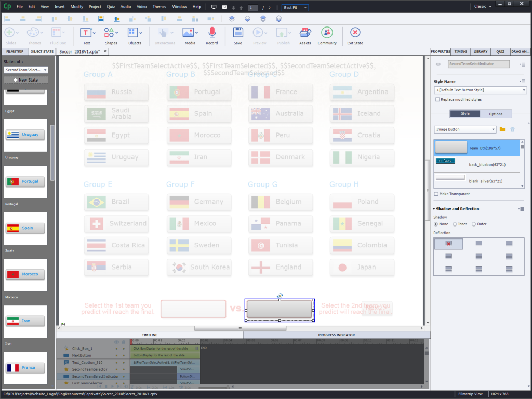Open the Assets panel icon

tap(305, 33)
